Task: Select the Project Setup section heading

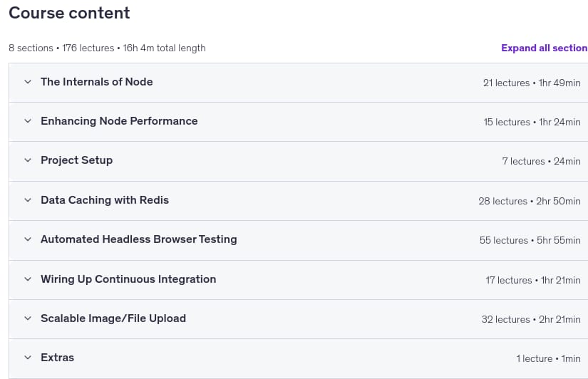Action: [x=77, y=160]
